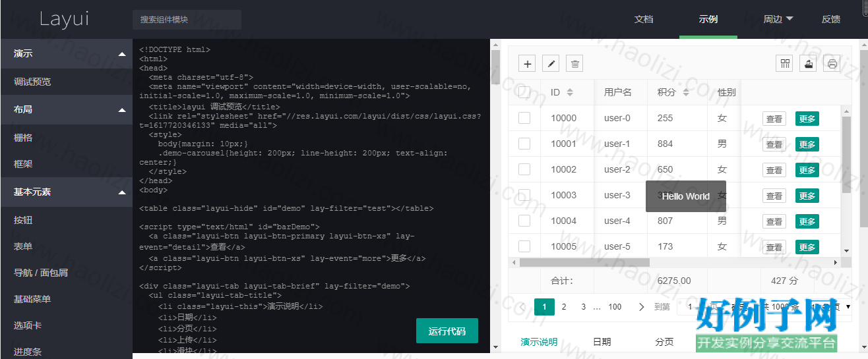Open the 进度条 sidebar link
The width and height of the screenshot is (868, 359).
click(x=66, y=349)
